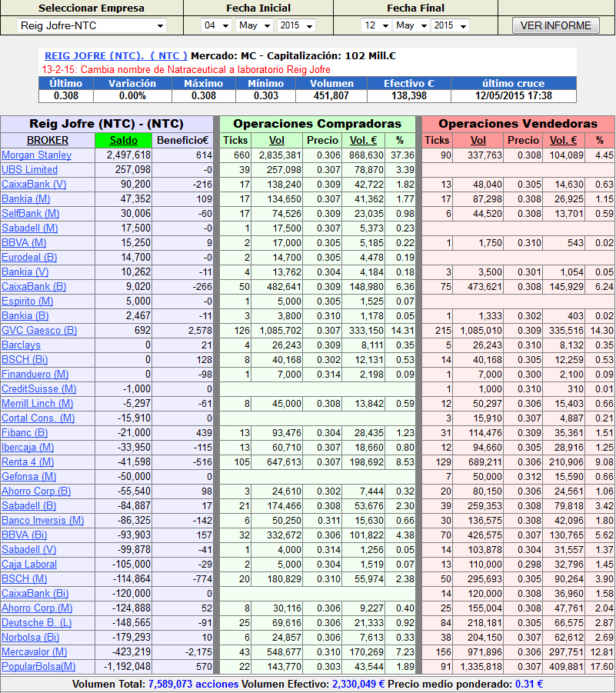This screenshot has height=693, width=616.
Task: Open the end date day dropdown
Action: (375, 25)
